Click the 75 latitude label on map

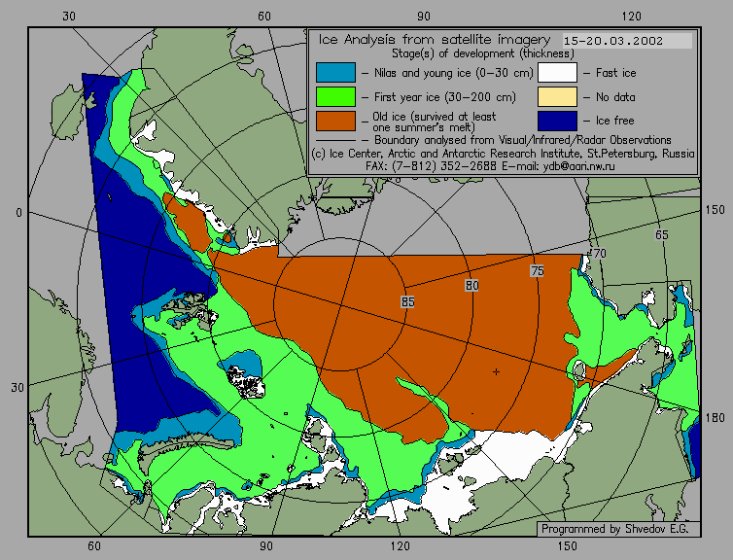click(538, 271)
